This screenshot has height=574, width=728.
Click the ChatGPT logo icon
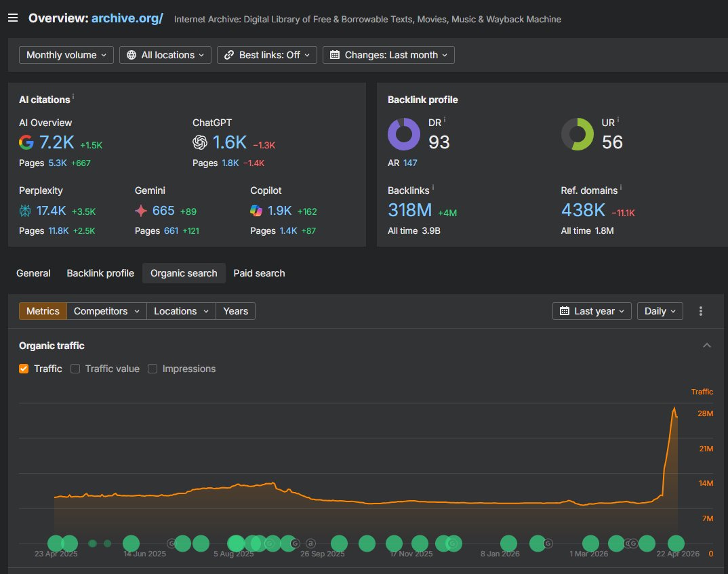200,142
